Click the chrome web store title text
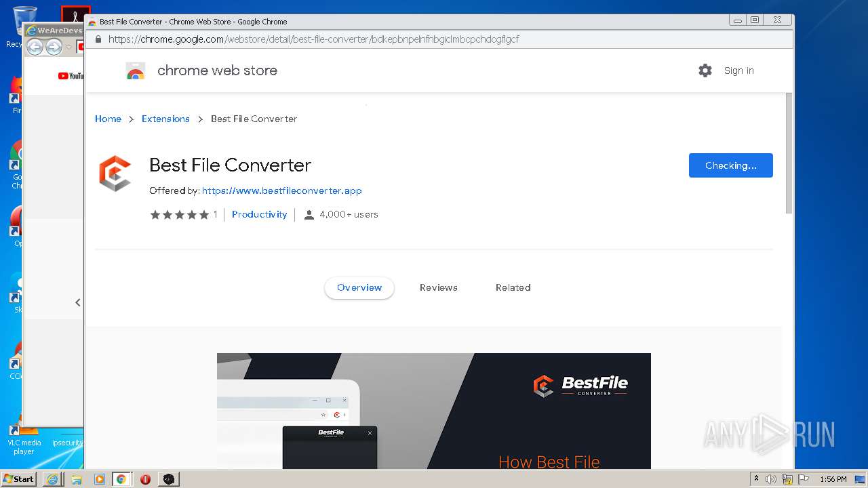 (217, 70)
